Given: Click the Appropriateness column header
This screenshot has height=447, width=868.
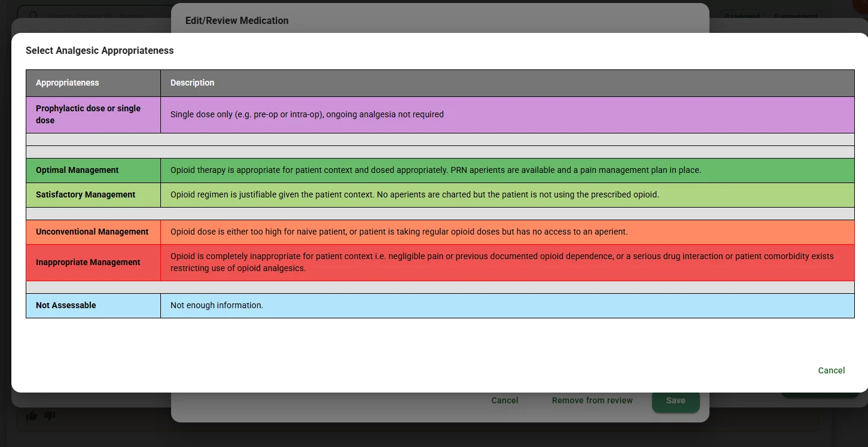Looking at the screenshot, I should coord(68,83).
